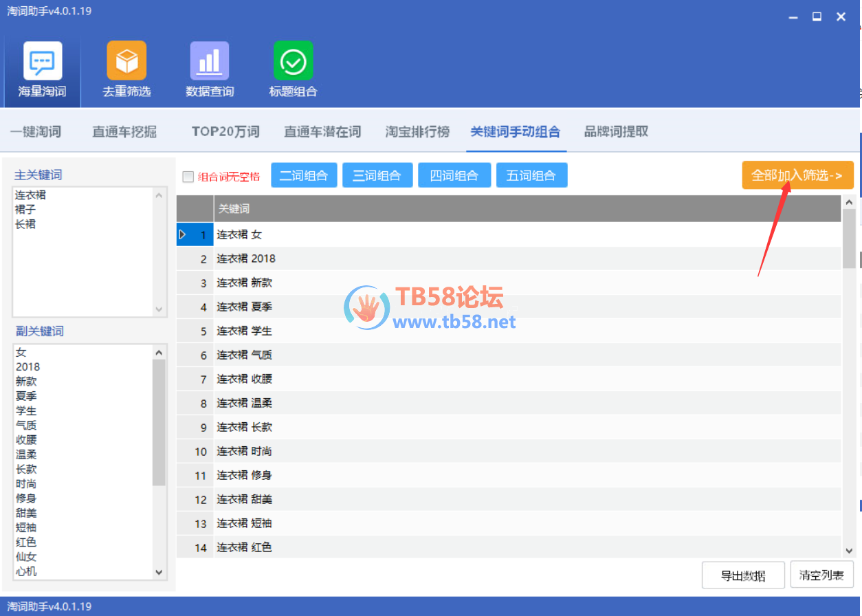Screen dimensions: 862x616
Task: Select 长裙 in the 主关键词 list
Action: 25,224
